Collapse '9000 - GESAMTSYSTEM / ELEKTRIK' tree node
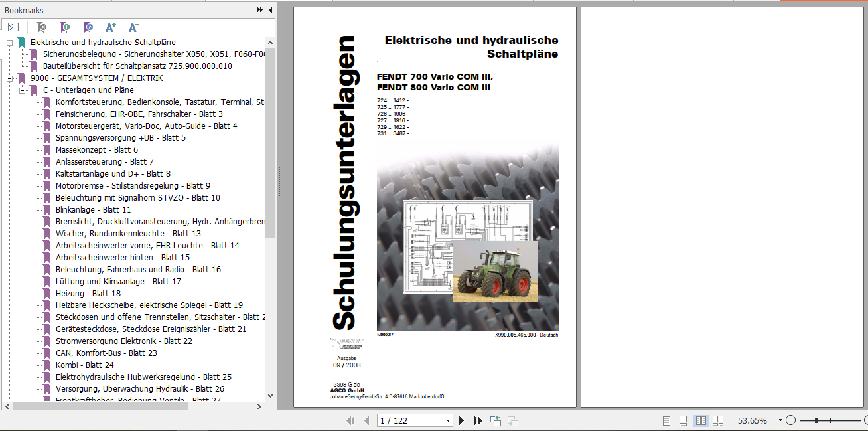 [10, 78]
